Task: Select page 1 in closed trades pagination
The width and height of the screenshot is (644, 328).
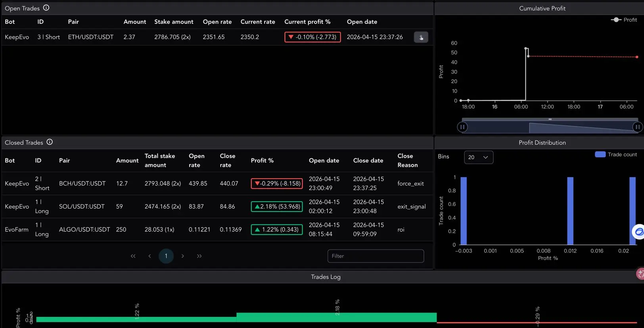Action: (166, 256)
